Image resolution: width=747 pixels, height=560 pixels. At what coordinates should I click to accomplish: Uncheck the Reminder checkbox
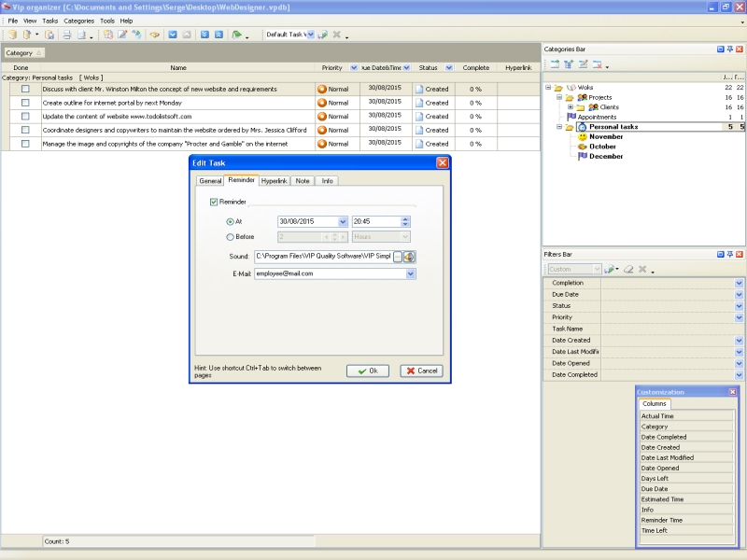pos(214,202)
